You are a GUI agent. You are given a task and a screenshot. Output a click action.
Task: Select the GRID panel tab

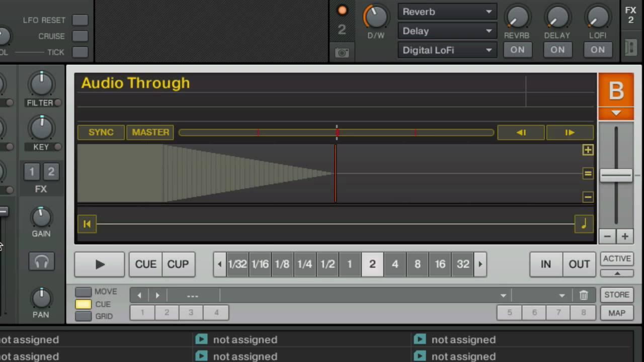[84, 316]
